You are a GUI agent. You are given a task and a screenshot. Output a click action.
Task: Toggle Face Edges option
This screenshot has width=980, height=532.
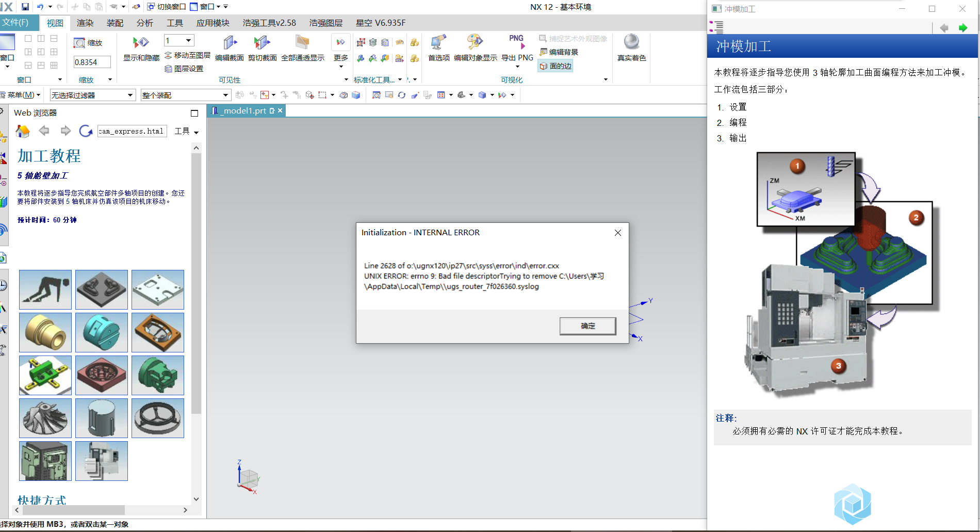tap(556, 66)
